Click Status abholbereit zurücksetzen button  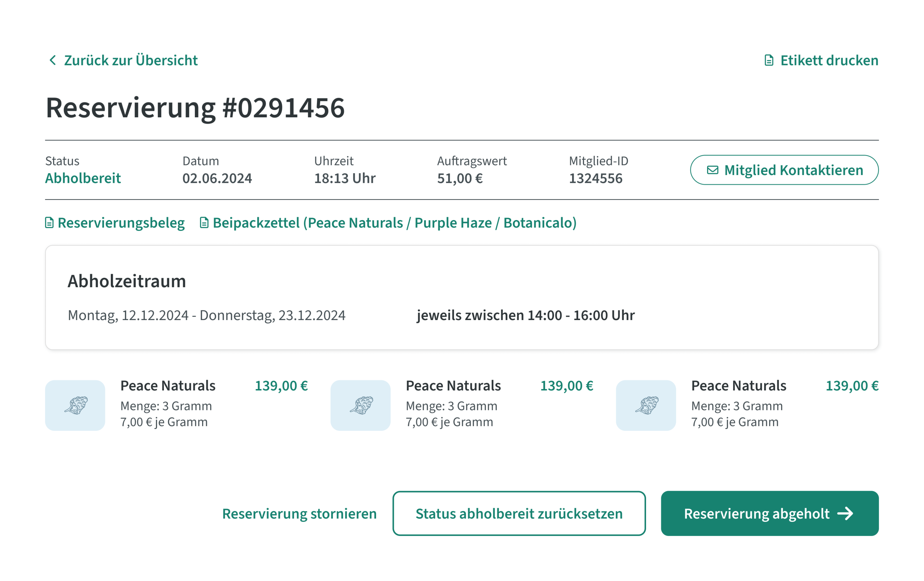coord(519,514)
